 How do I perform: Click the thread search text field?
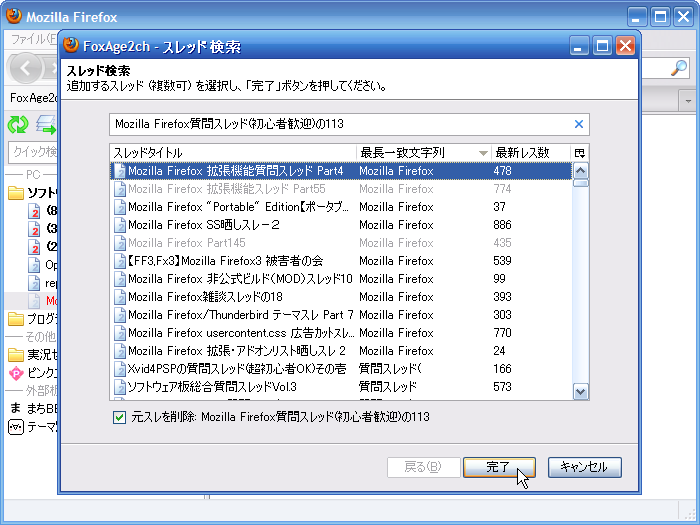click(340, 124)
